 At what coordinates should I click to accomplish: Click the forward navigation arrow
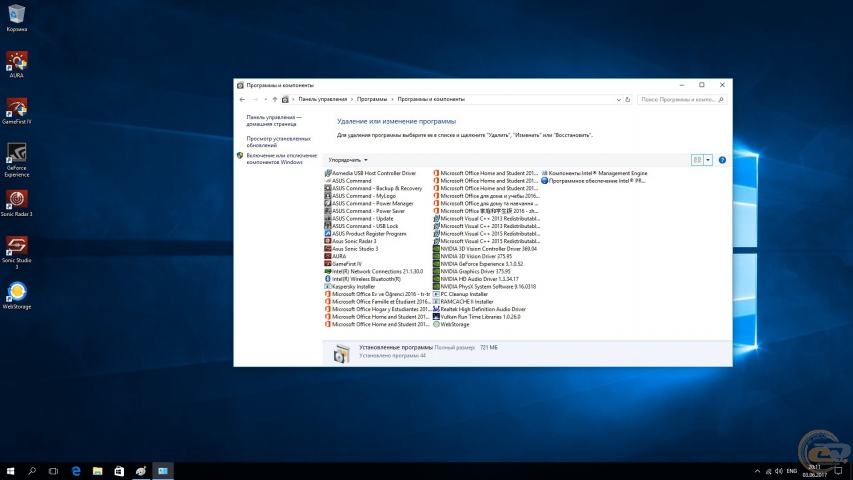pos(255,100)
